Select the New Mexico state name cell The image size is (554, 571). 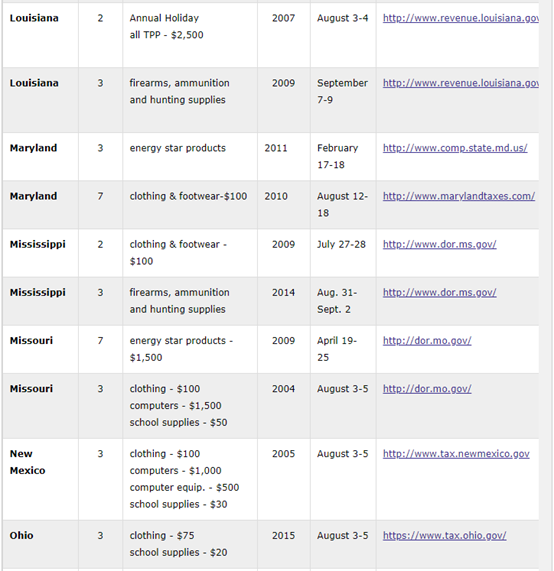point(40,480)
